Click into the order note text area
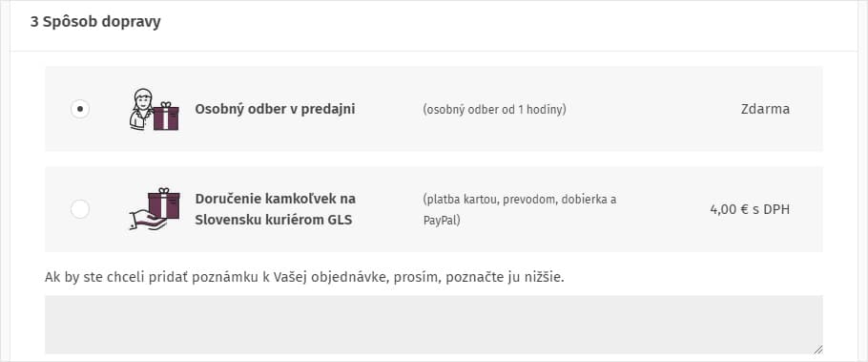This screenshot has height=362, width=868. (x=433, y=325)
